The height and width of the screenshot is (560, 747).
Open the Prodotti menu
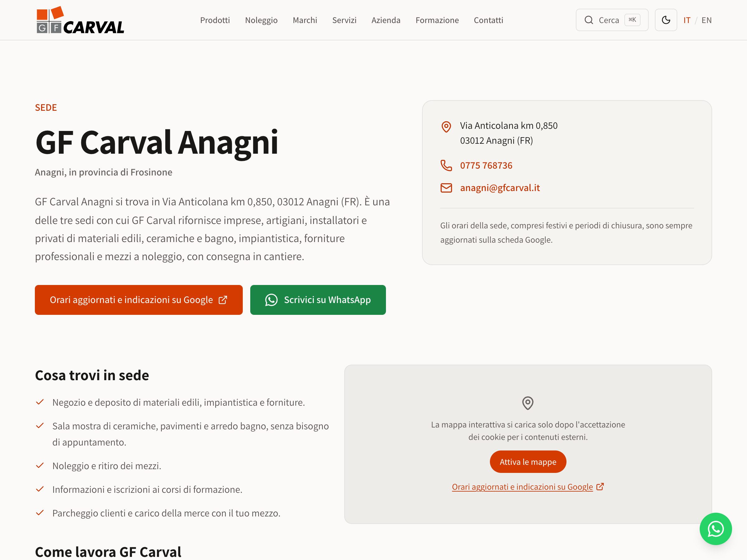pyautogui.click(x=215, y=20)
